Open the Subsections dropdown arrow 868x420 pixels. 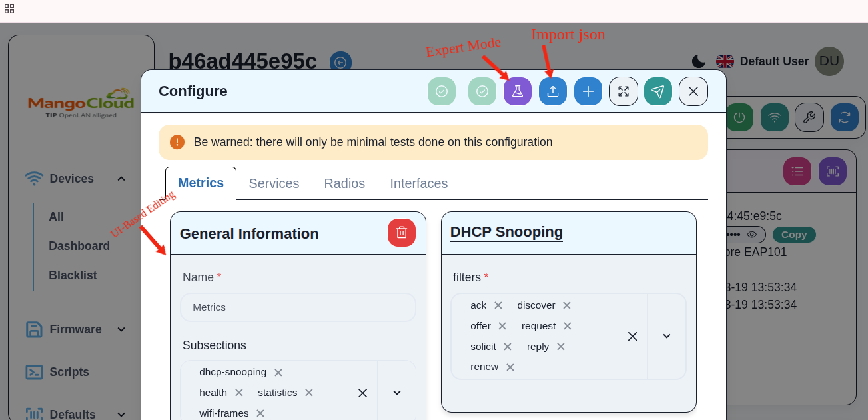tap(396, 393)
